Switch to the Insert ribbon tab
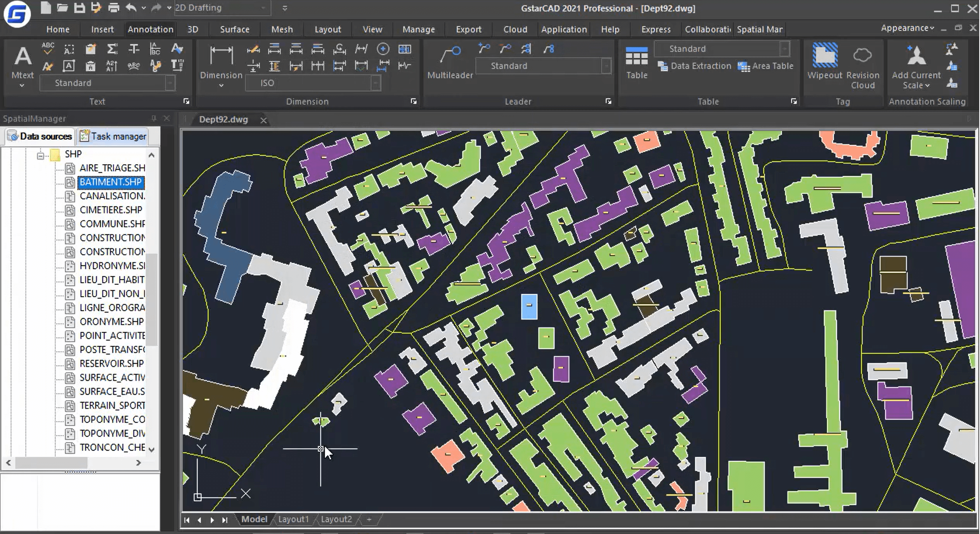This screenshot has height=534, width=980. tap(102, 29)
